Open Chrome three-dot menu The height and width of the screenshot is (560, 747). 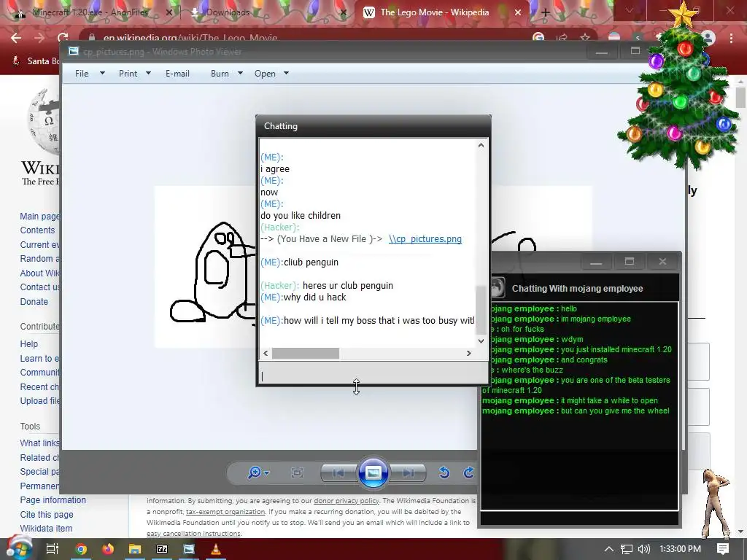[x=731, y=38]
